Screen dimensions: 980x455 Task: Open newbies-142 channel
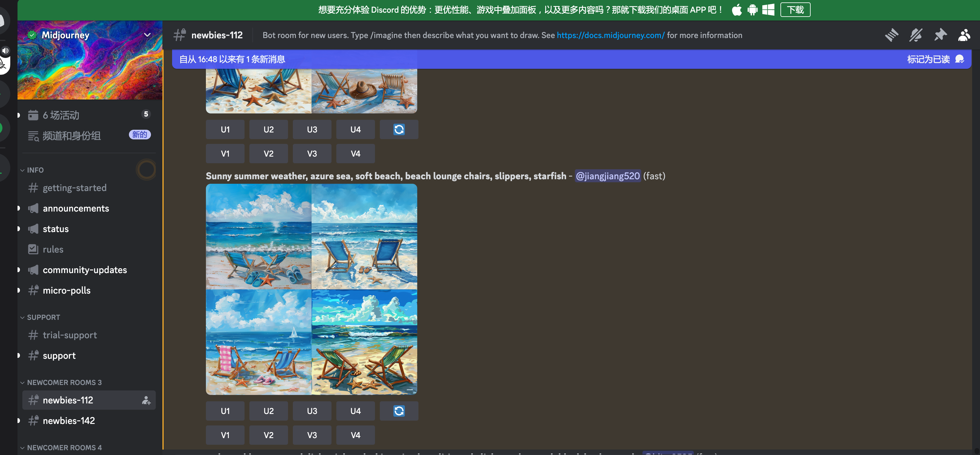pos(89,420)
